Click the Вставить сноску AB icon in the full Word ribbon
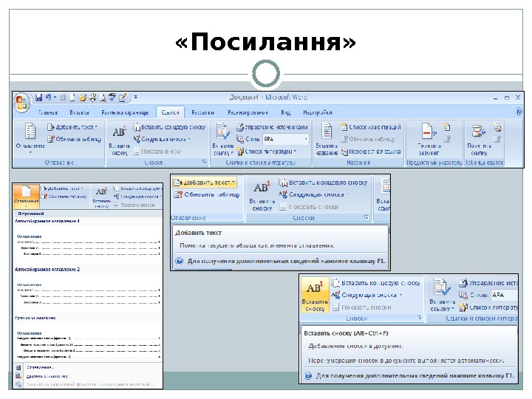The height and width of the screenshot is (399, 532). click(x=119, y=132)
